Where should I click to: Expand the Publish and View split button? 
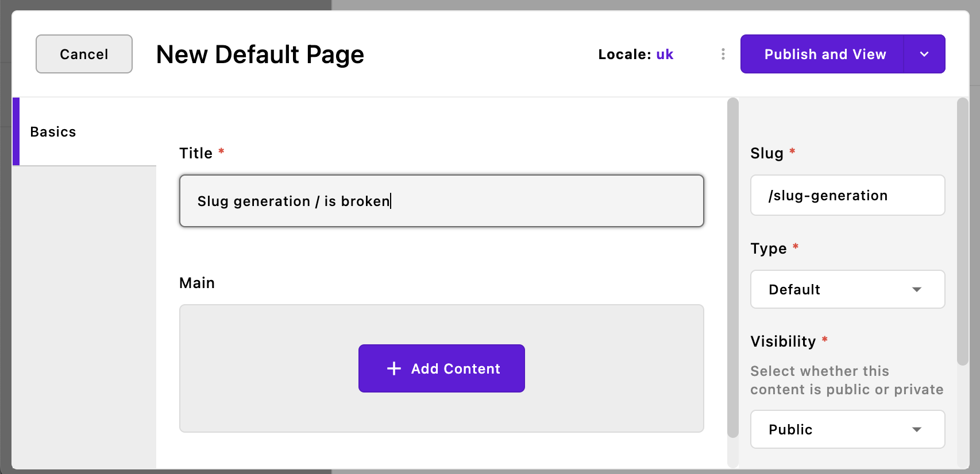(924, 54)
